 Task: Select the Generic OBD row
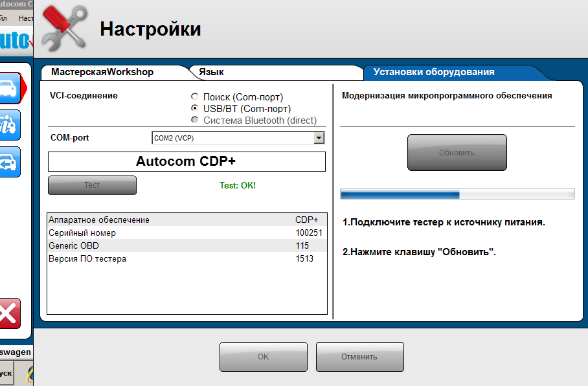[x=187, y=245]
